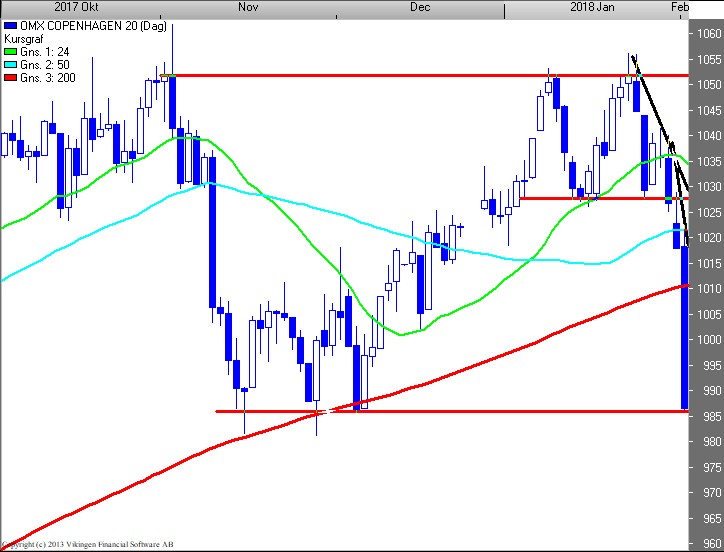Click the Dec month label on time axis
This screenshot has height=552, width=724.
420,7
